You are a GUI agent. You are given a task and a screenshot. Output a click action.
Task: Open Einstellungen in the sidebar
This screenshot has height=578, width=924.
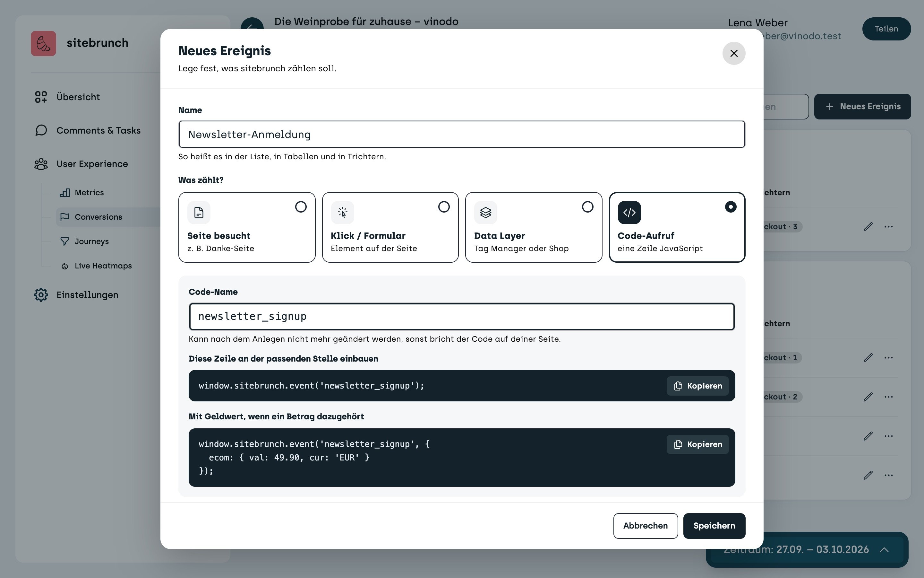point(87,295)
